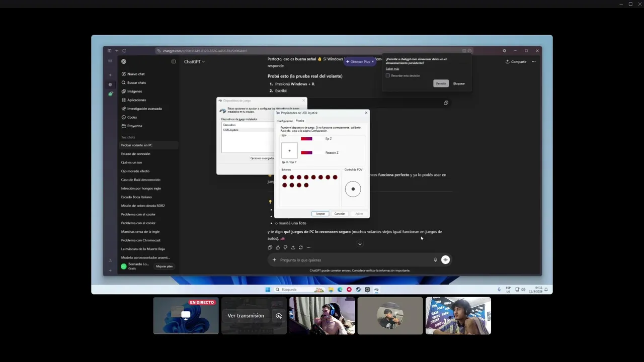
Task: Click the thumbs up icon under response
Action: click(278, 247)
